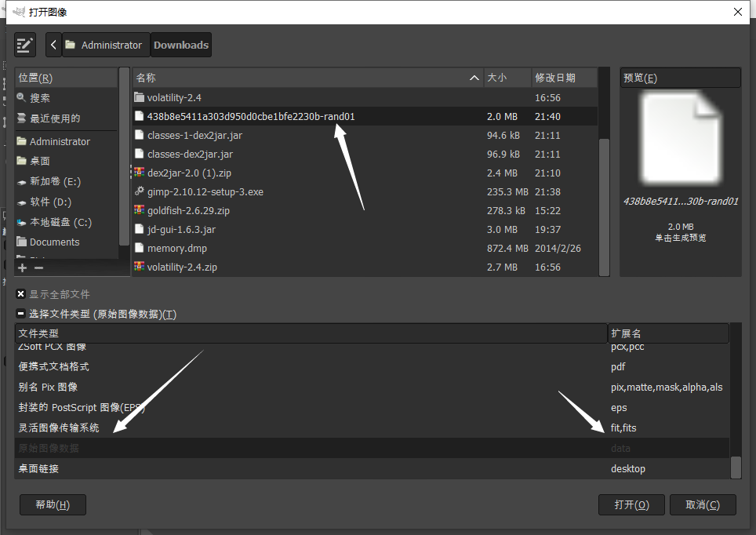Viewport: 756px width, 535px height.
Task: Click the minus remove-bookmark icon
Action: click(x=39, y=267)
